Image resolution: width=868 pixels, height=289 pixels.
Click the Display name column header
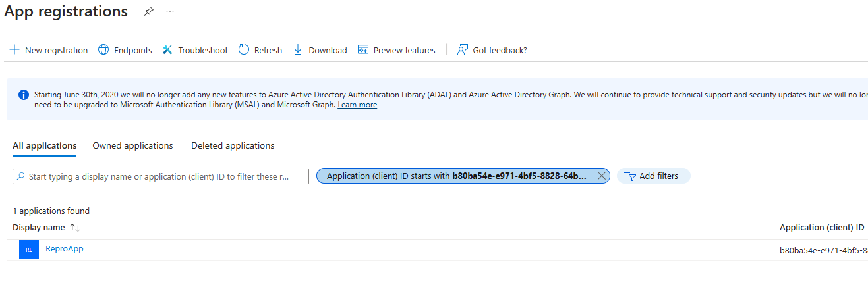(x=39, y=228)
